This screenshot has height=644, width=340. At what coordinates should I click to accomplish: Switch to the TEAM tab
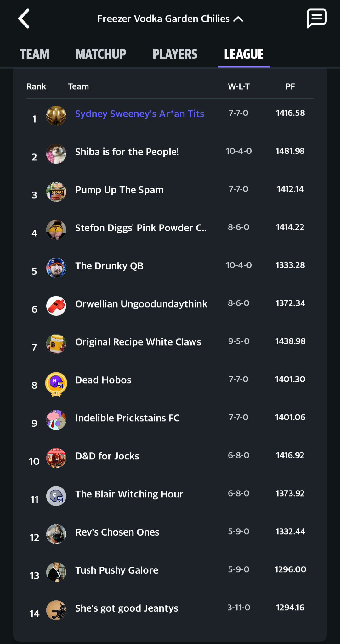tap(35, 54)
